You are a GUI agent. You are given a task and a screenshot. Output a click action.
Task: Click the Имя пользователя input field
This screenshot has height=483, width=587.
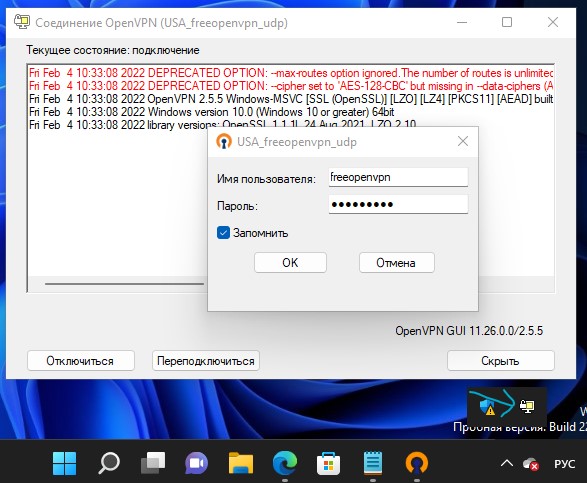(398, 177)
